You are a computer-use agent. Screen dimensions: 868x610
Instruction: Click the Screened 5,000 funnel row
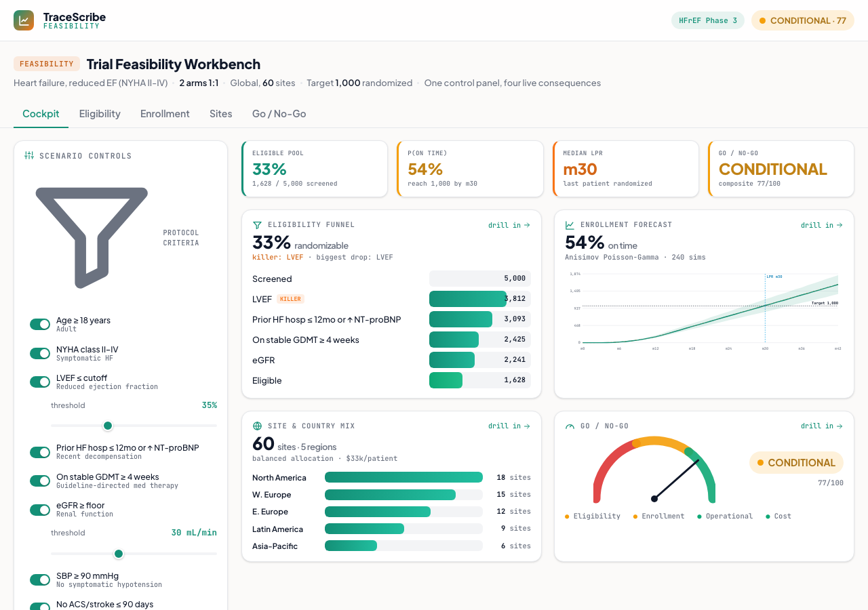coord(391,279)
